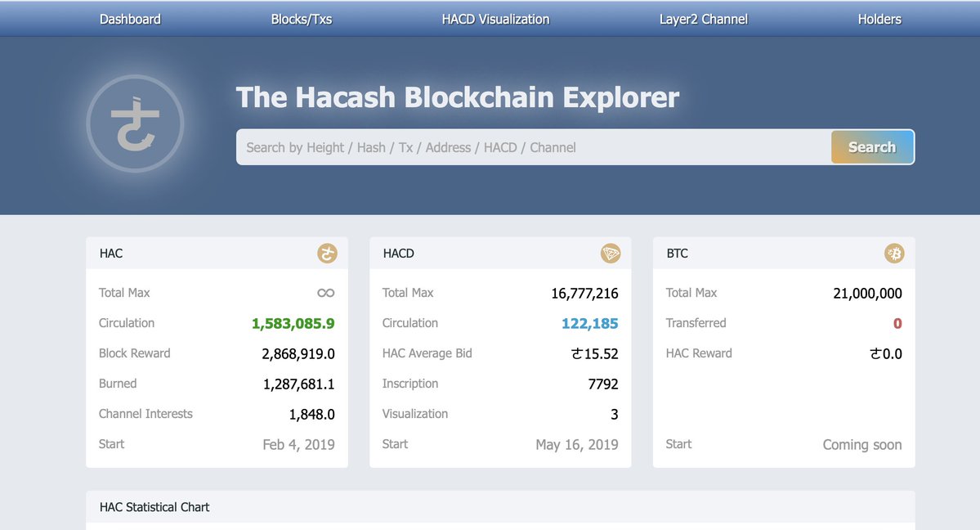Click The Hacash Blockchain Explorer title

click(x=458, y=97)
